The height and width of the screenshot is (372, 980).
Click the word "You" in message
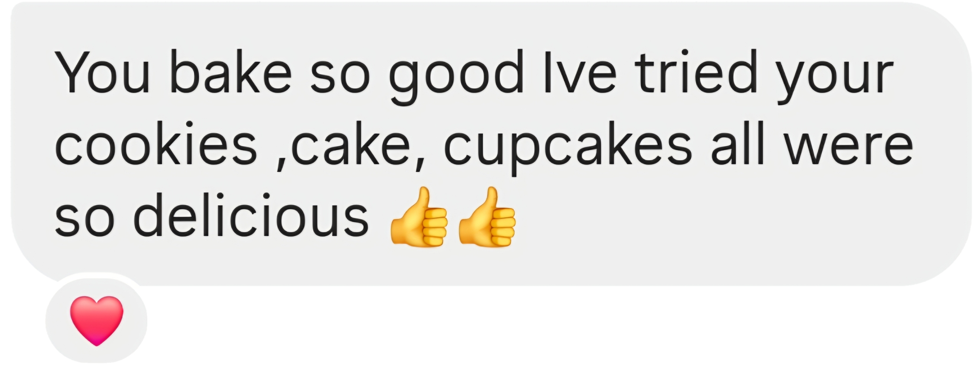[x=103, y=72]
